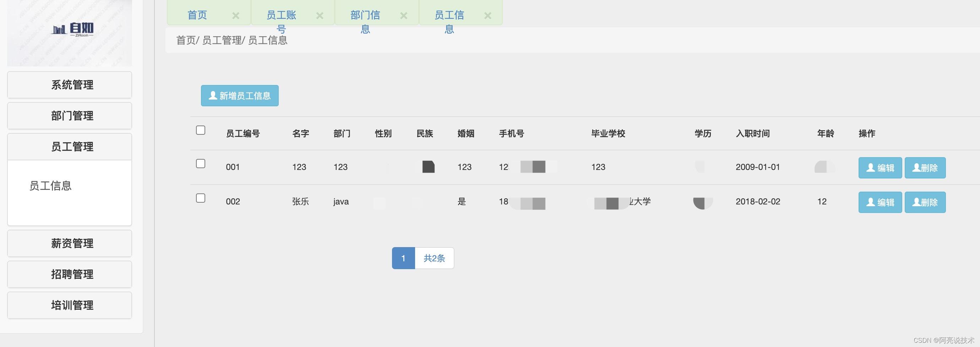980x347 pixels.
Task: Edit employee 002 张乐 record
Action: pyautogui.click(x=880, y=202)
